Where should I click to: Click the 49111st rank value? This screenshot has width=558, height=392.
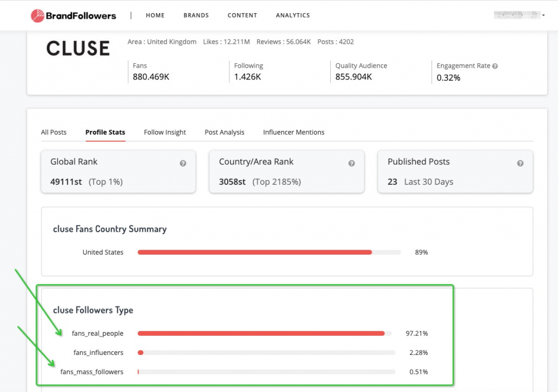pyautogui.click(x=66, y=182)
